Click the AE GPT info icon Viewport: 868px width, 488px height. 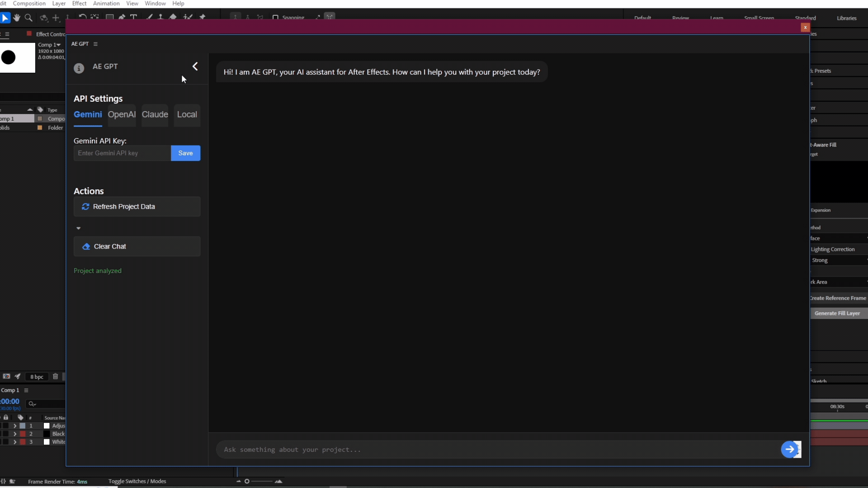tap(79, 68)
